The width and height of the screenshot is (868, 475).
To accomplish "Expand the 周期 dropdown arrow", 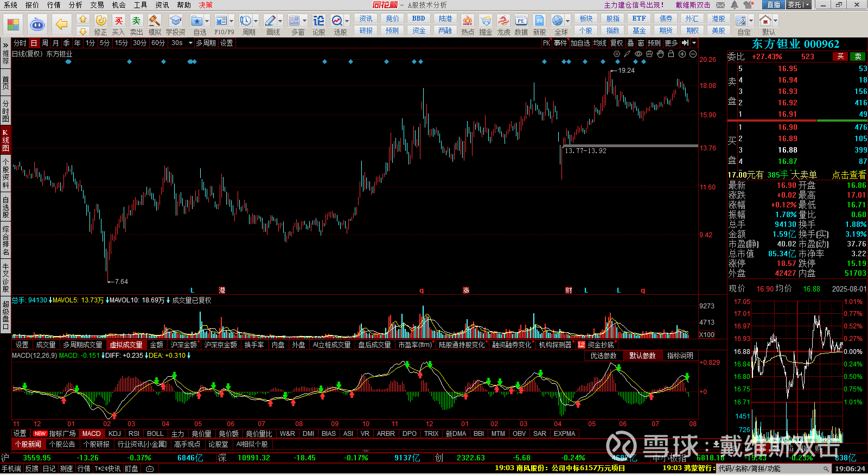I will [x=256, y=21].
